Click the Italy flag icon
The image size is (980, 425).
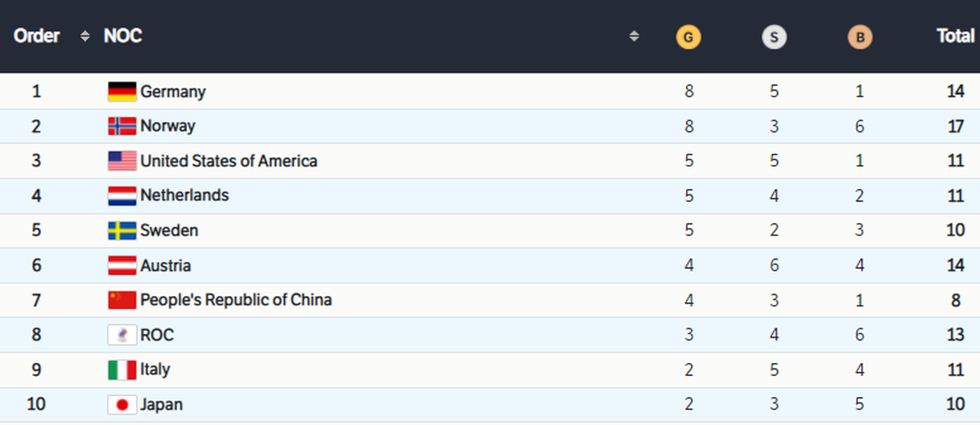click(122, 369)
